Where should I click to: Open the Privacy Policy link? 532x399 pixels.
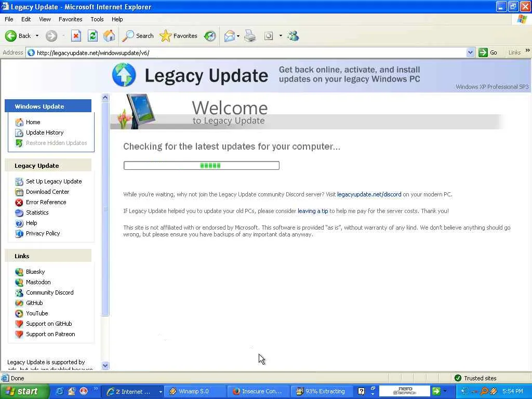click(x=43, y=233)
